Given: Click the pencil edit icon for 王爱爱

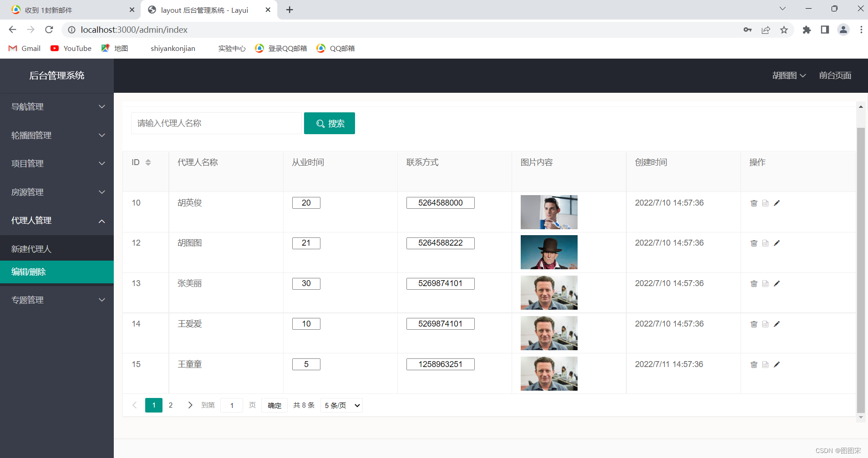Looking at the screenshot, I should coord(777,323).
